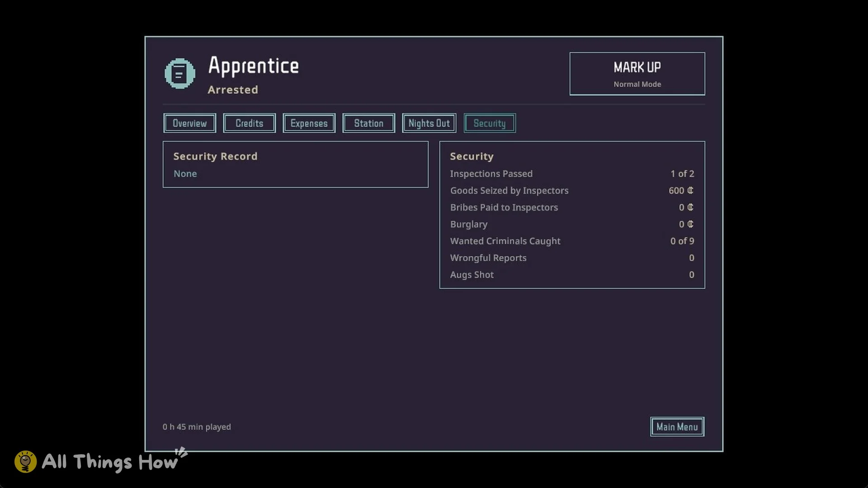The image size is (868, 488).
Task: Click the Wrongful Reports label
Action: tap(488, 258)
